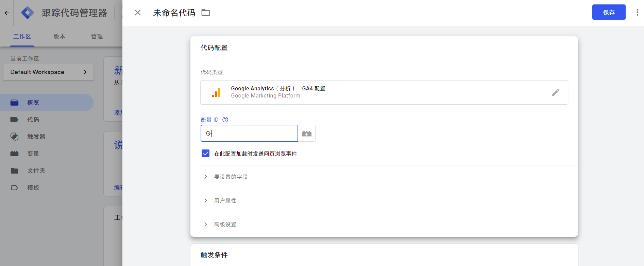Click the Google Analytics bar chart icon

216,92
